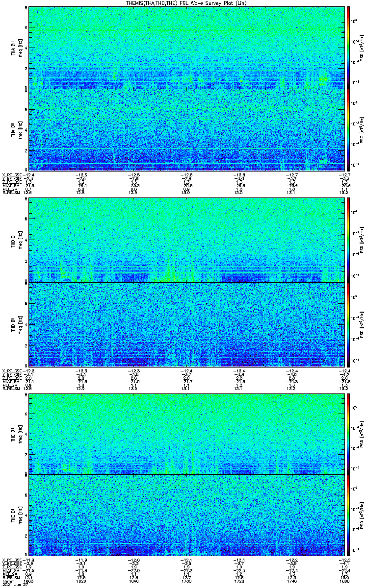Click the 1640 time tick label
Viewport: 368px width, 588px height.
[x=134, y=582]
